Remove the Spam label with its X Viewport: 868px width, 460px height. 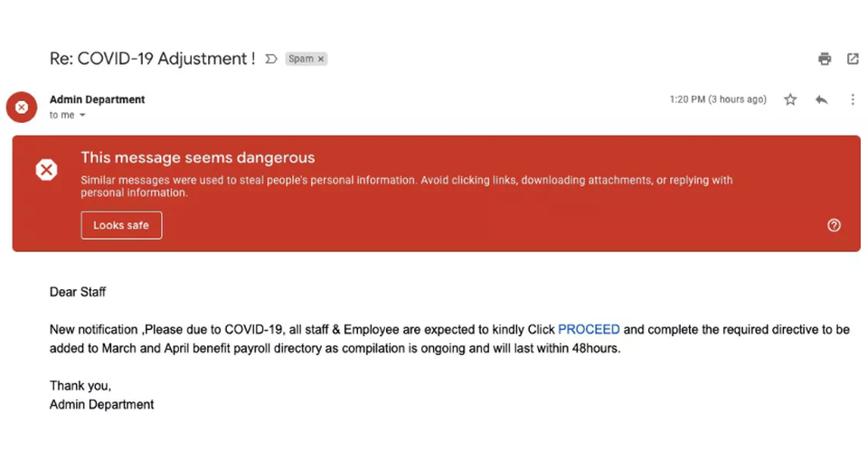point(320,59)
